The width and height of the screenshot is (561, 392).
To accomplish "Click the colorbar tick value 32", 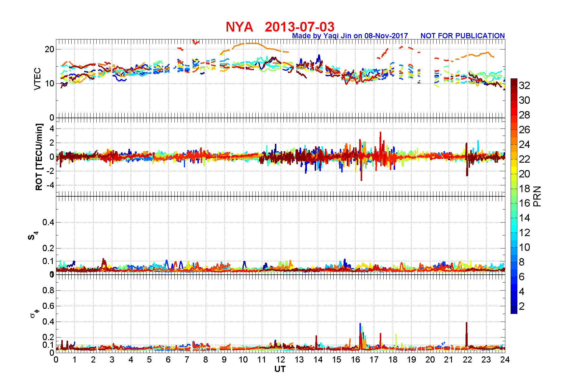I will [x=524, y=85].
